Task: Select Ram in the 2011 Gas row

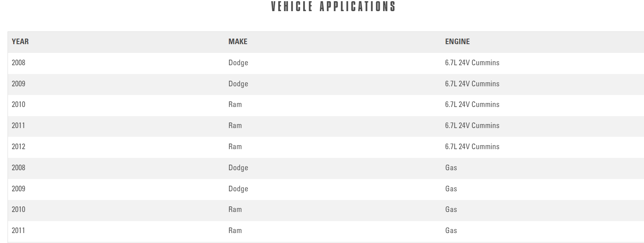Action: coord(235,231)
